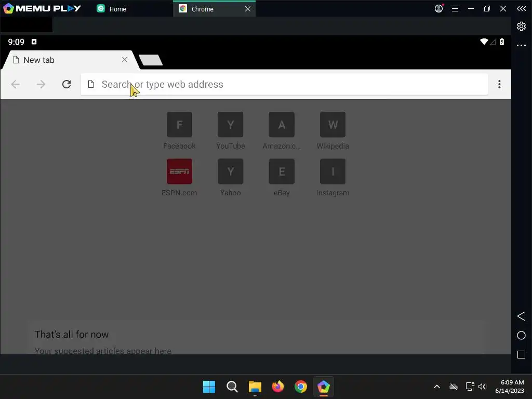This screenshot has width=532, height=399.
Task: Open Windows taskbar search
Action: click(232, 387)
